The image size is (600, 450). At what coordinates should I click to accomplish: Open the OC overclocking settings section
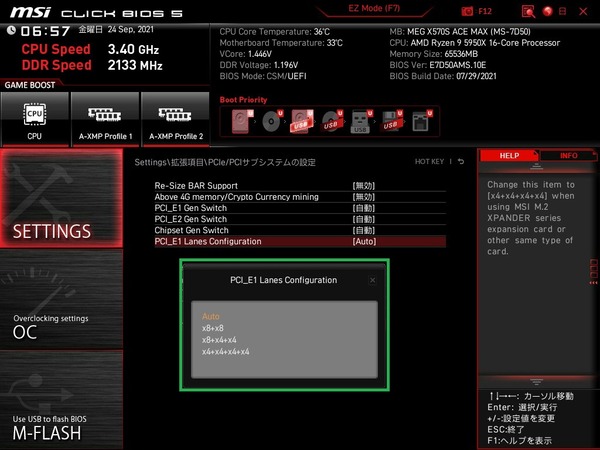coord(62,300)
